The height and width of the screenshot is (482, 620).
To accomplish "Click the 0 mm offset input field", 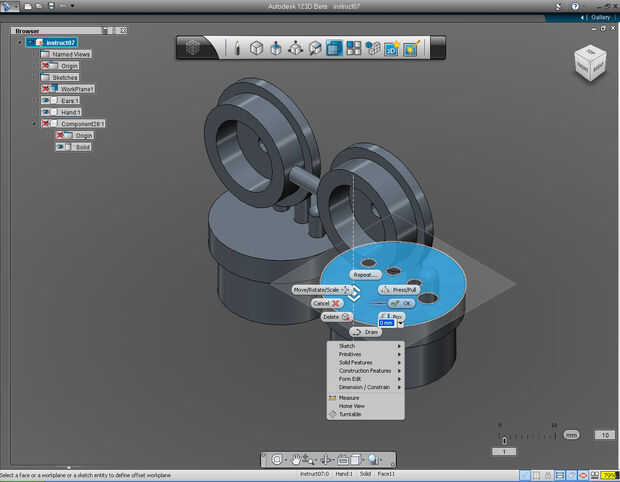I will click(x=387, y=323).
